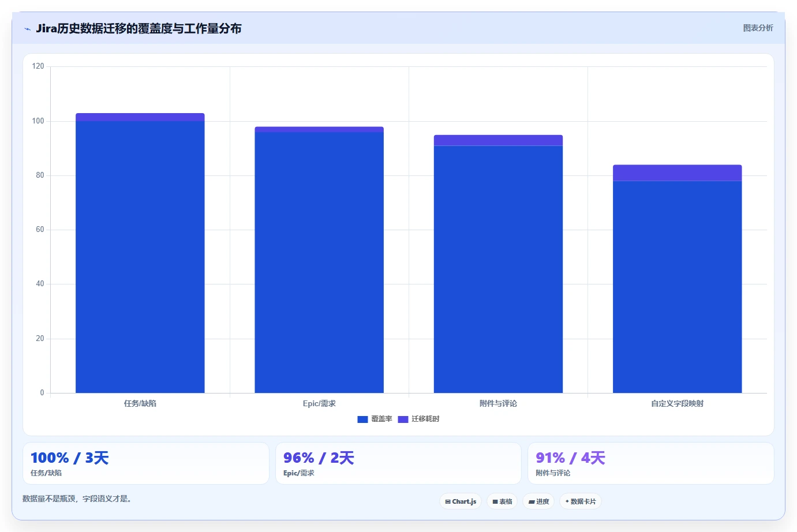Click the lightning icon beside the title
Screen dimensions: 797x532
27,29
